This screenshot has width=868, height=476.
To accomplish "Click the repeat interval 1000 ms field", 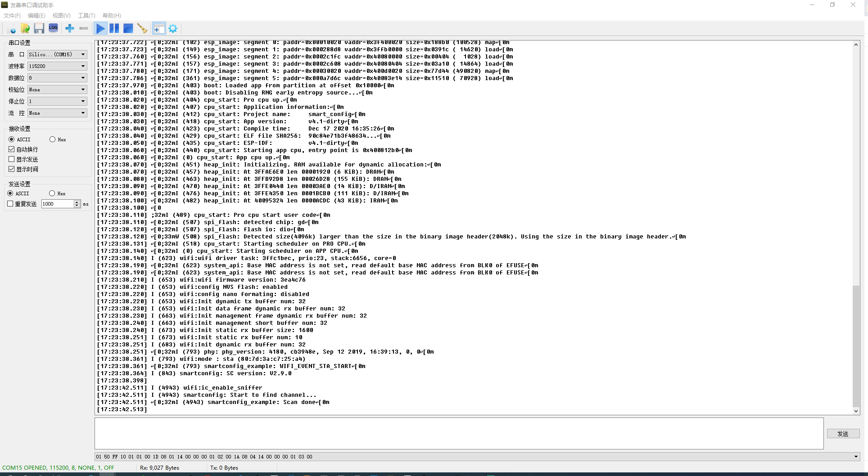I will (x=58, y=204).
